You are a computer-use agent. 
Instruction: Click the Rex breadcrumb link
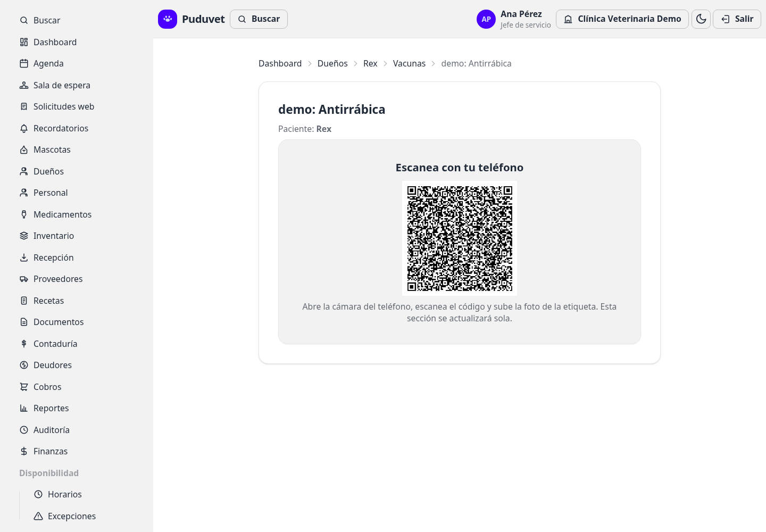coord(370,63)
